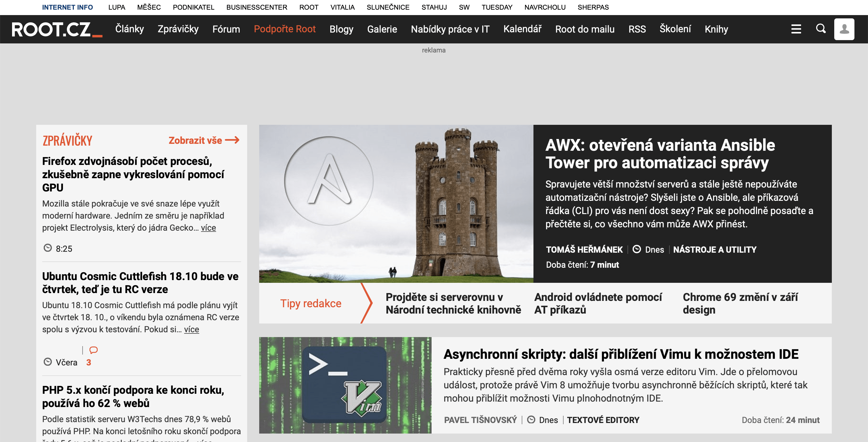Open Nabídky práce v IT

click(x=450, y=29)
